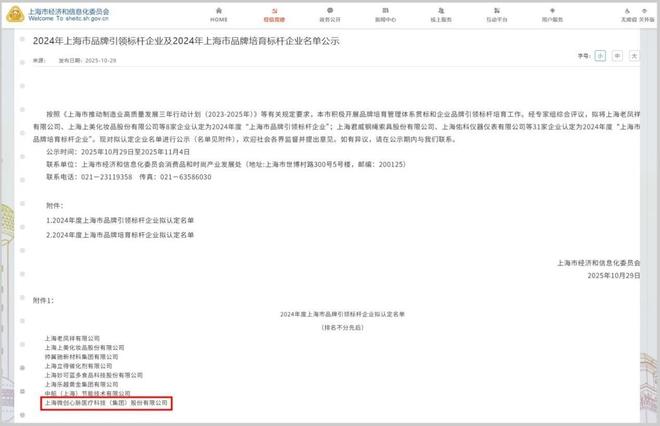Open attachment 1 品牌引领标杆企业拟认定名单
Viewport: 660px width, 426px height.
120,220
